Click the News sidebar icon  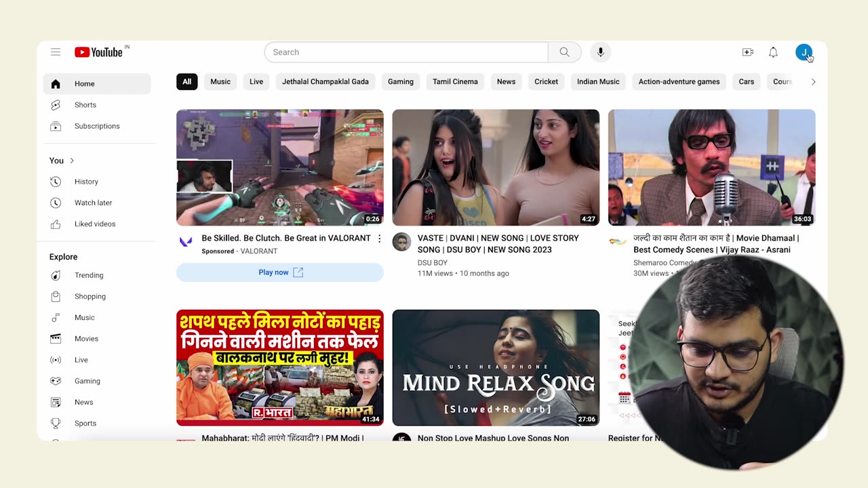pos(56,402)
